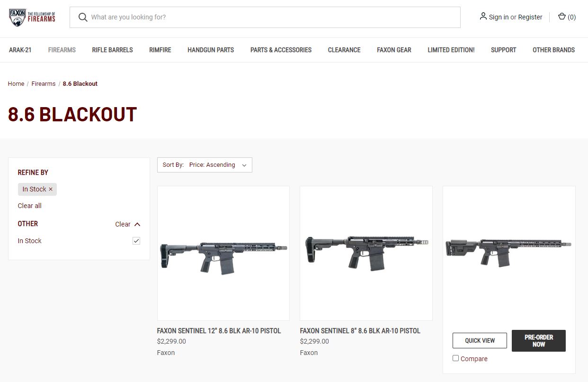Image resolution: width=588 pixels, height=382 pixels.
Task: Open the Support menu
Action: pos(503,50)
